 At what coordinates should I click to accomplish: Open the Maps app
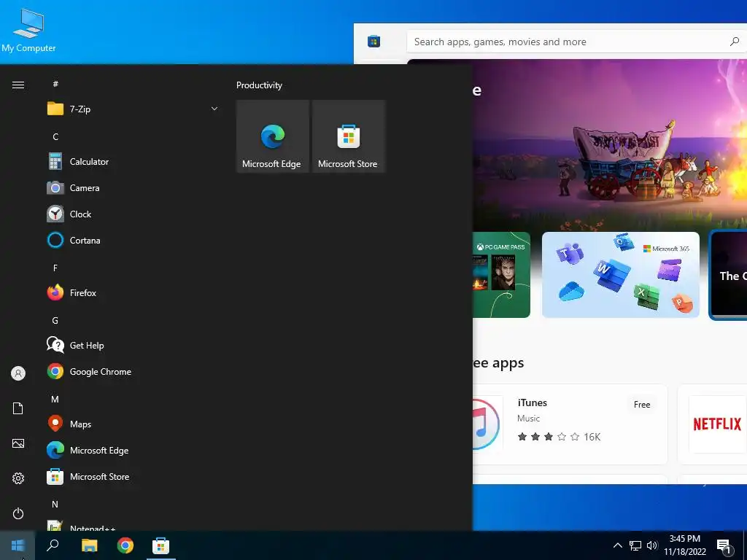[133, 424]
